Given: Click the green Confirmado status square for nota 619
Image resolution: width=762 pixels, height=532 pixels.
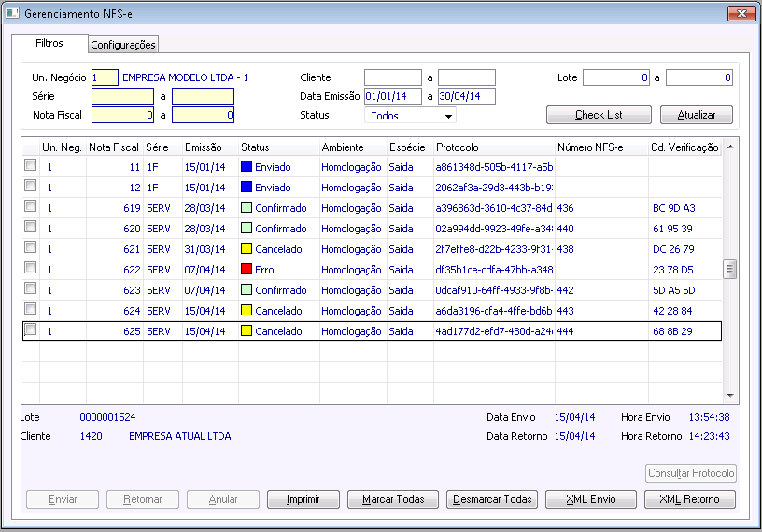Looking at the screenshot, I should click(x=247, y=208).
